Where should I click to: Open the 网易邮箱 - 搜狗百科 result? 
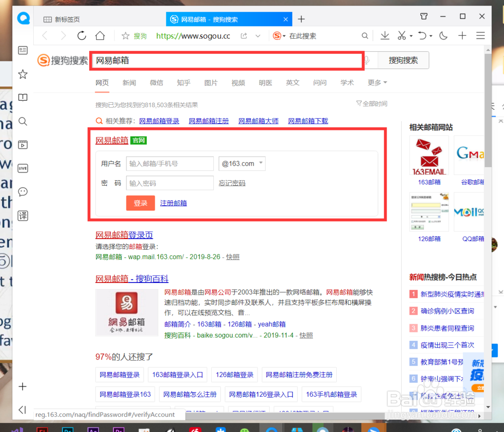132,278
